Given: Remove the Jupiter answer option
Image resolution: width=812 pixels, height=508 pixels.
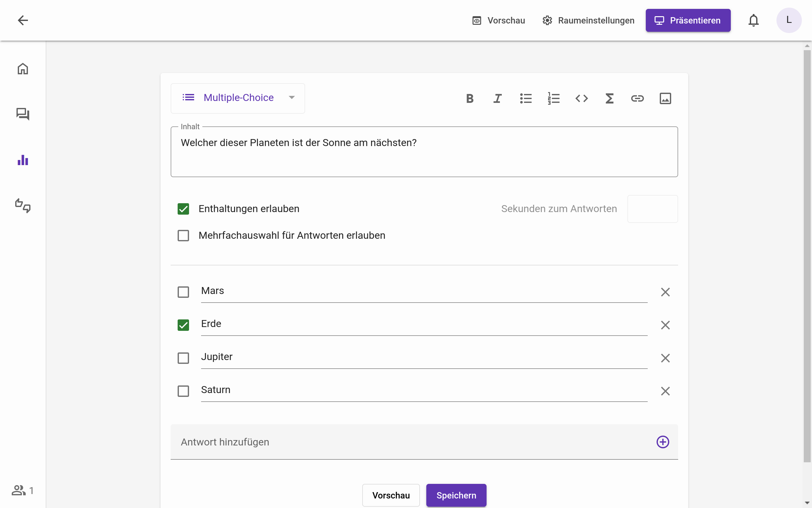Looking at the screenshot, I should 665,358.
